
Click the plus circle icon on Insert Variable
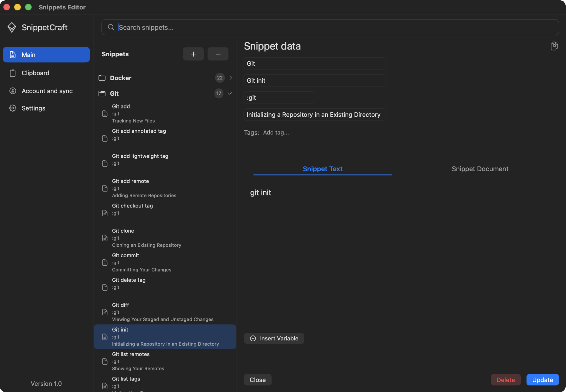coord(253,338)
